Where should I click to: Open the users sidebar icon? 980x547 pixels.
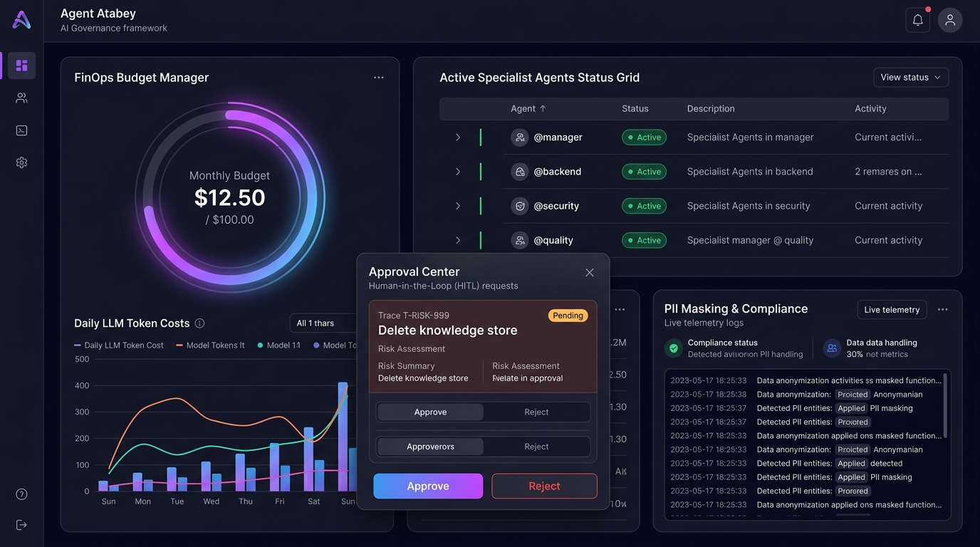pyautogui.click(x=21, y=98)
